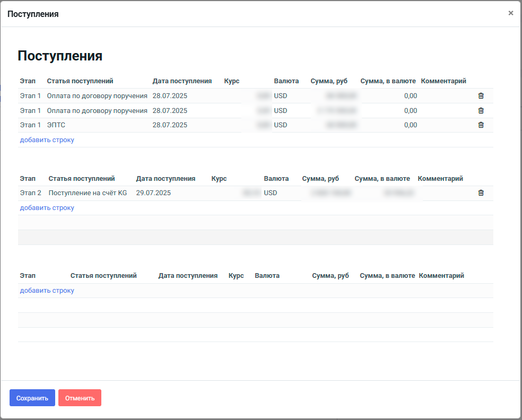The width and height of the screenshot is (522, 420).
Task: Add a row under the Этап 2 table
Action: (47, 208)
